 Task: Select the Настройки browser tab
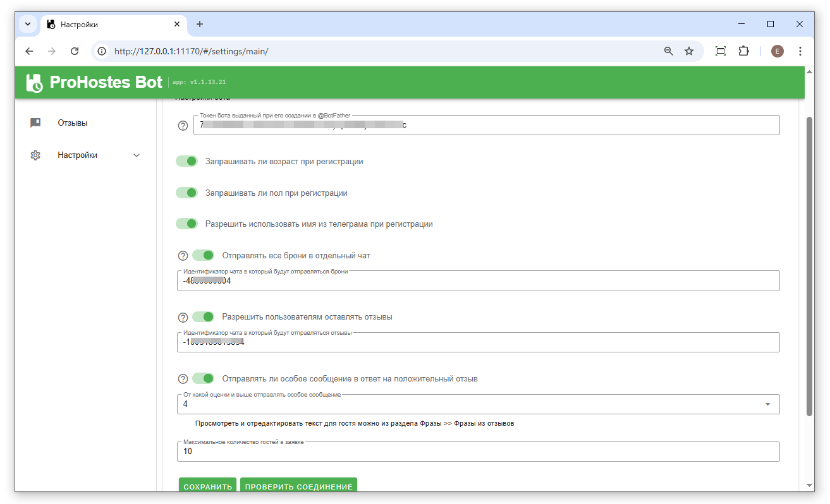(x=107, y=25)
